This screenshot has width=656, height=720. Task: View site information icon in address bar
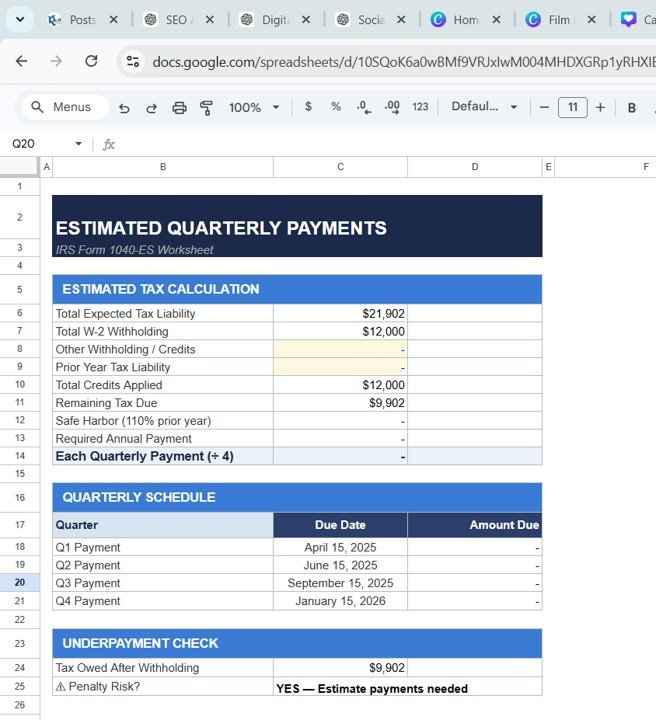pyautogui.click(x=133, y=61)
